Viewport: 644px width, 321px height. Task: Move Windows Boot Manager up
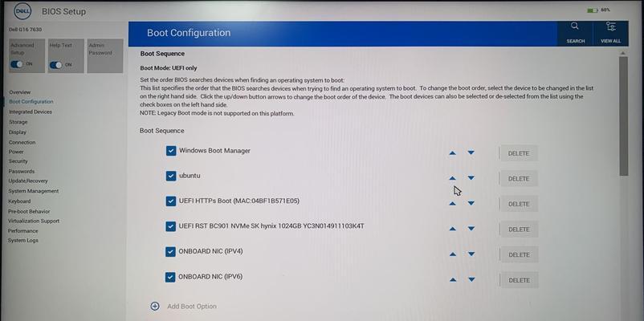tap(453, 153)
